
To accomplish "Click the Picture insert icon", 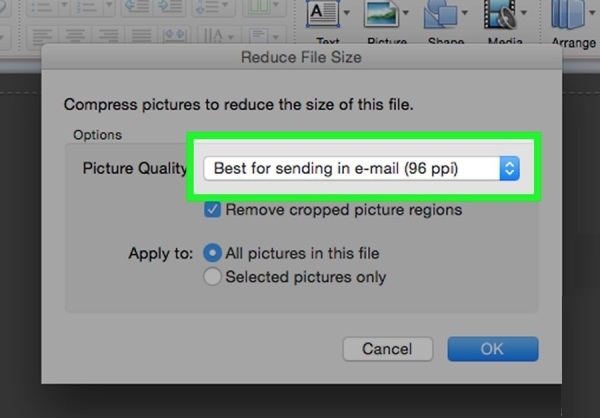I will [x=381, y=16].
